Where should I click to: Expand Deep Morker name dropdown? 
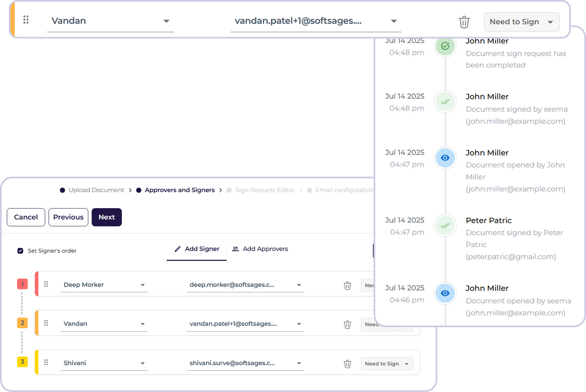pyautogui.click(x=142, y=285)
